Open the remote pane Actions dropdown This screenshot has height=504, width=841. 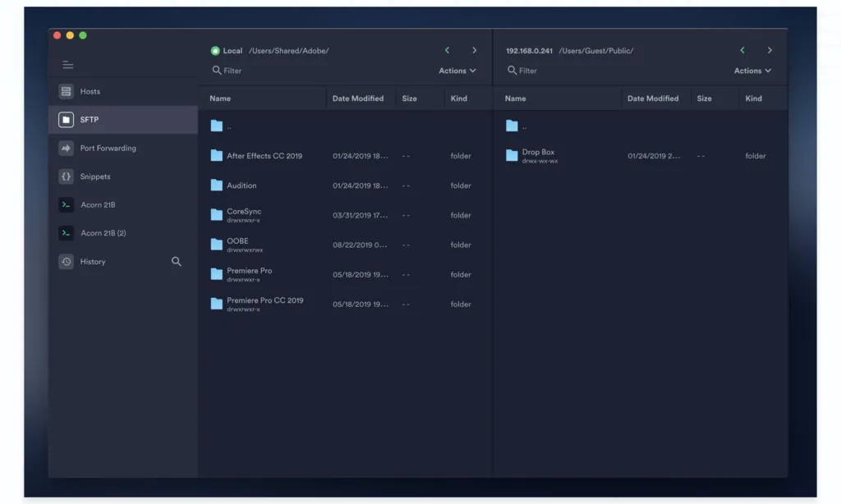click(752, 71)
